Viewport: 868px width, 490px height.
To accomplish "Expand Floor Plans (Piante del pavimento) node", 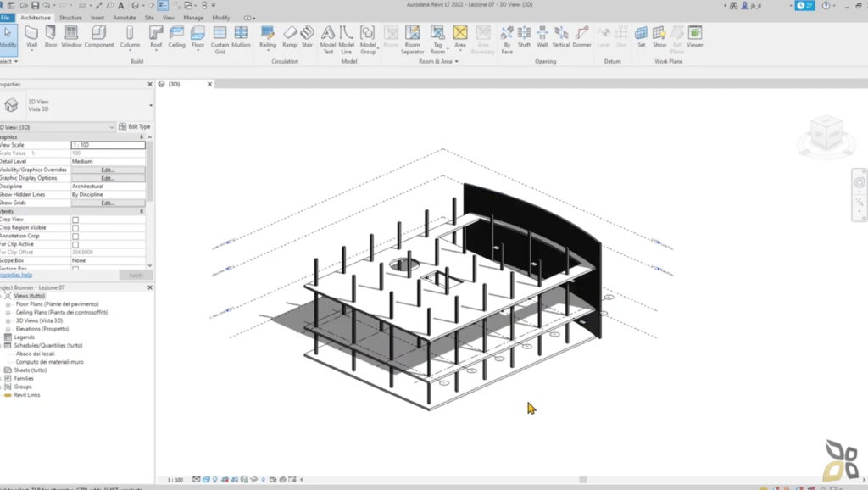I will click(8, 304).
